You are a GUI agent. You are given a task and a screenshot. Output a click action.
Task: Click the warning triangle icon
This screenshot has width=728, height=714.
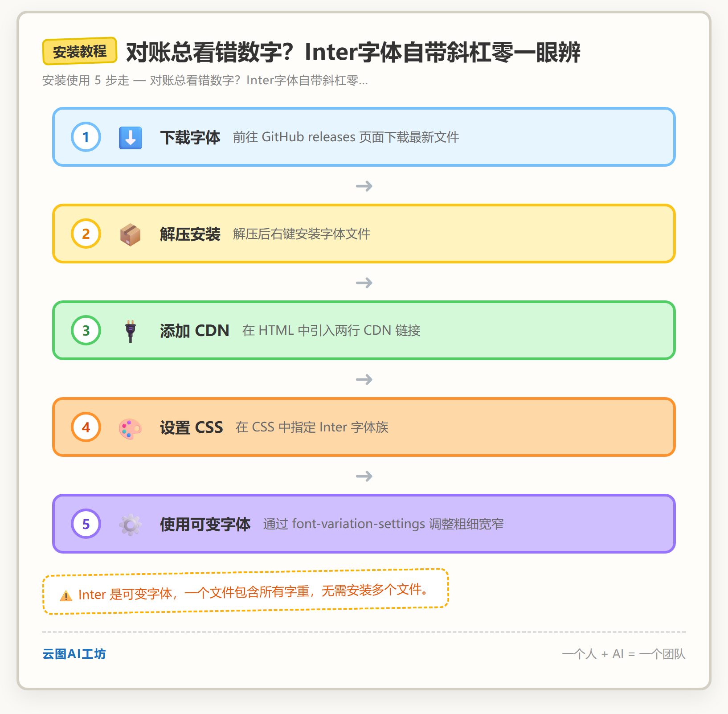click(x=66, y=596)
